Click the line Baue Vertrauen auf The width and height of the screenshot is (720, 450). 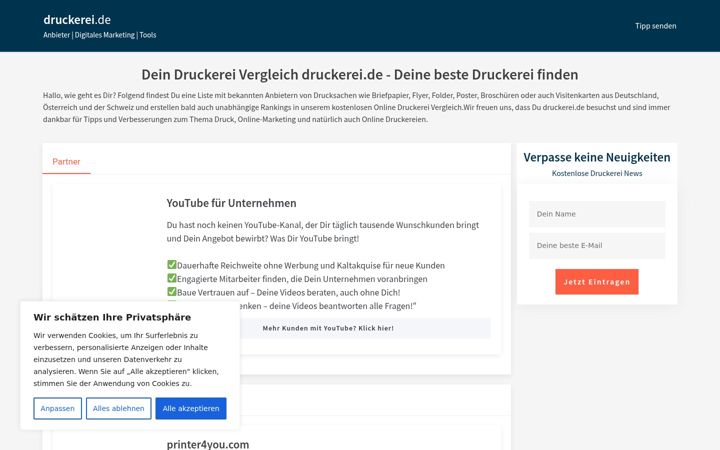tap(288, 292)
